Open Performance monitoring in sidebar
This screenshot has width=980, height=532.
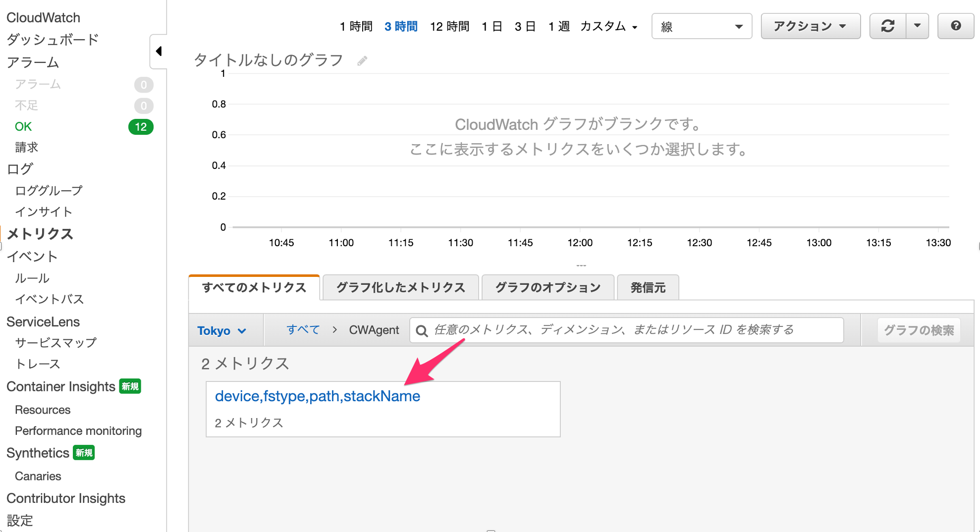(78, 431)
